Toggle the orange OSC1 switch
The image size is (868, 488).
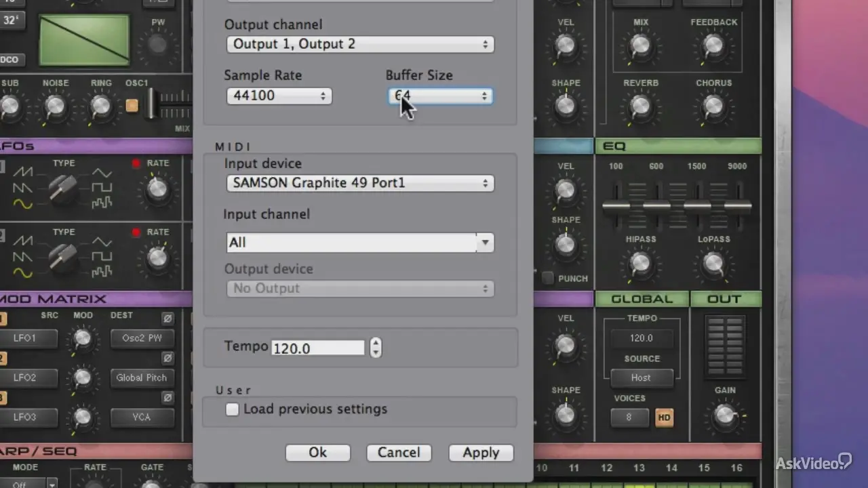132,105
